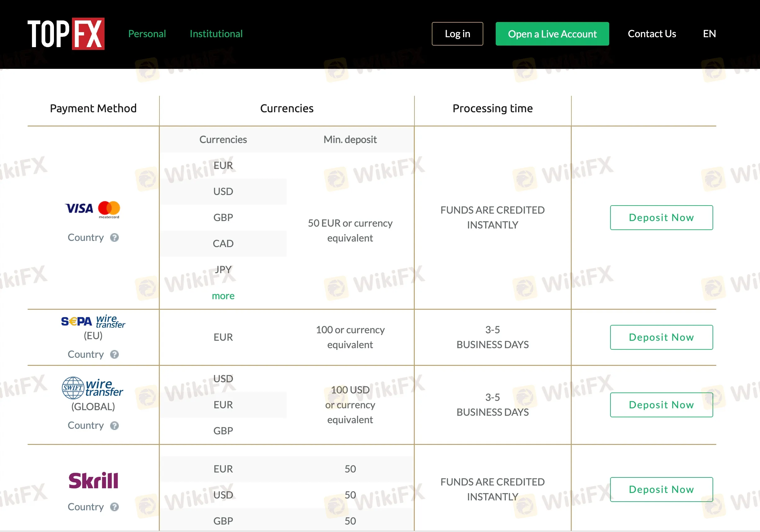Click EUR currency in SEPA row

[223, 337]
